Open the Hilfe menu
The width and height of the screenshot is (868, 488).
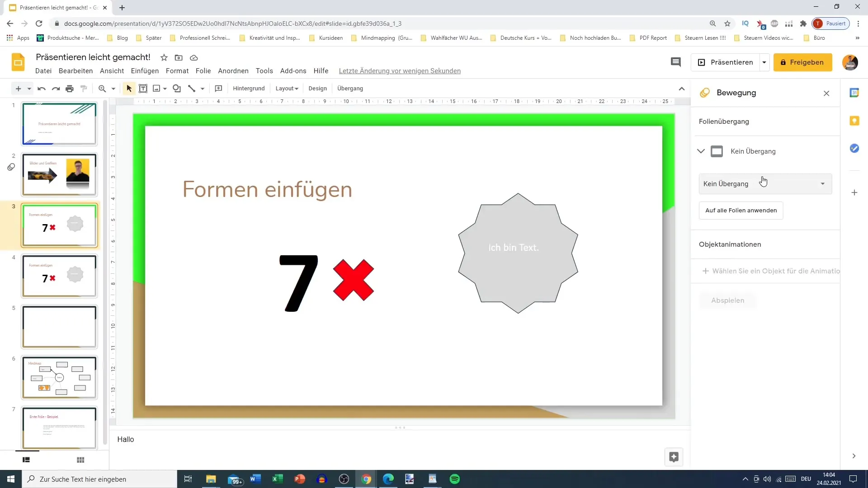click(321, 71)
